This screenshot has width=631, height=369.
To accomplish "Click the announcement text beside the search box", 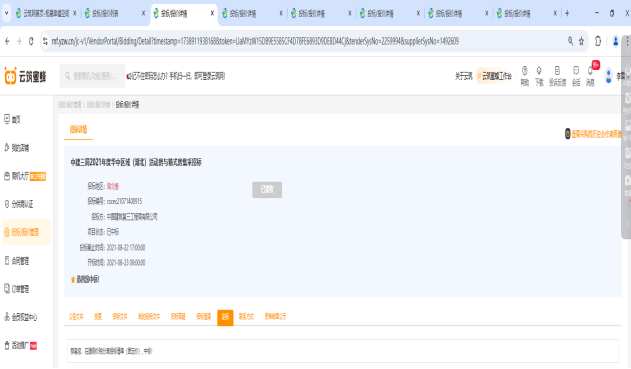I will click(176, 76).
